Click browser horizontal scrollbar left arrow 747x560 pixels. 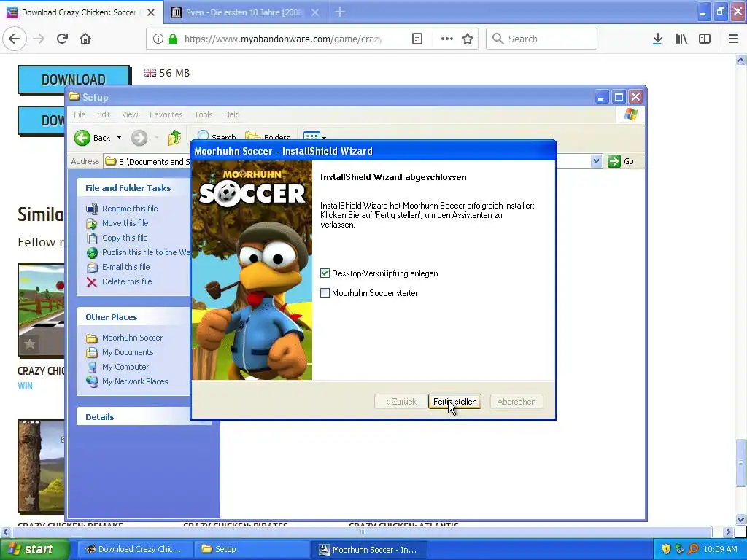pos(5,531)
